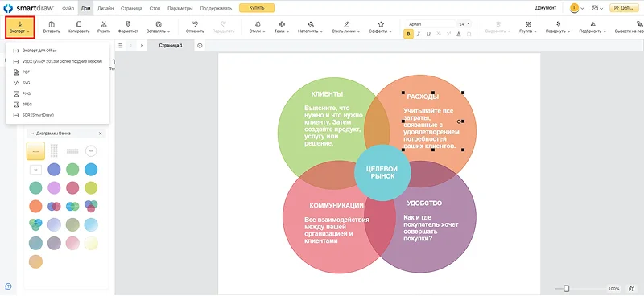
Task: Click the Выровнять align icon
Action: pos(498,24)
